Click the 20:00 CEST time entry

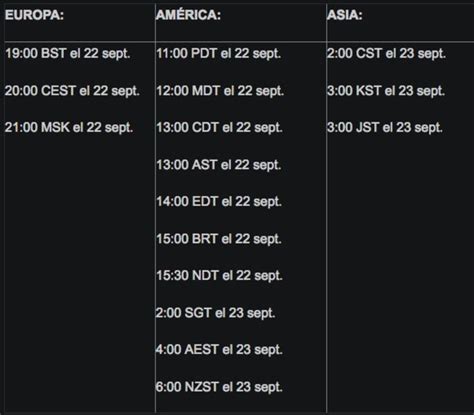pyautogui.click(x=72, y=91)
